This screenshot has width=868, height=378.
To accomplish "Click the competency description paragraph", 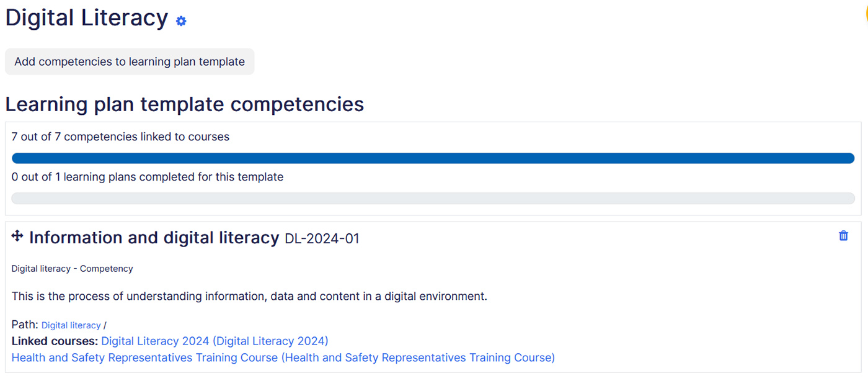I will click(x=249, y=296).
